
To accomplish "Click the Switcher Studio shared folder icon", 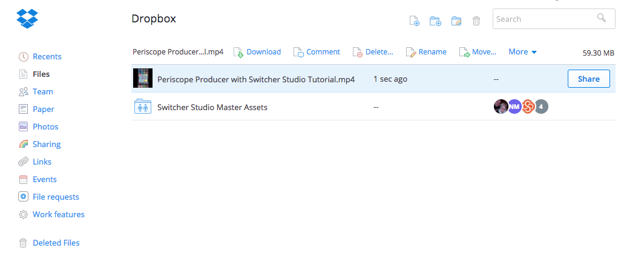I will tap(142, 107).
